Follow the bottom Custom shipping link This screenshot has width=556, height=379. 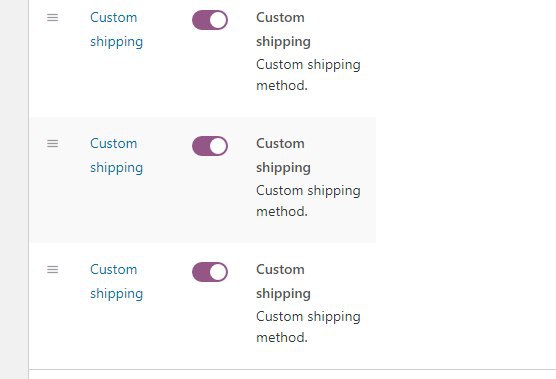(x=116, y=281)
